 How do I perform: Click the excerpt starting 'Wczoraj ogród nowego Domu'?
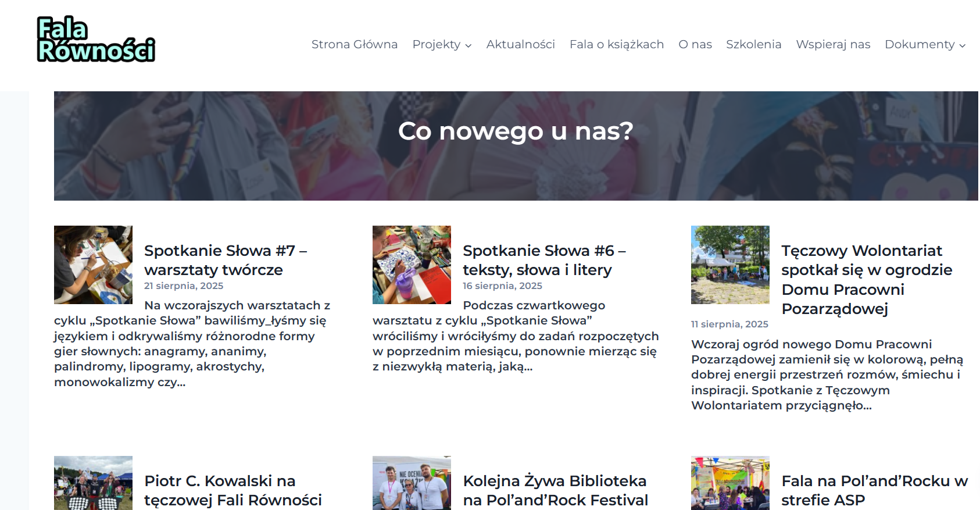click(827, 375)
